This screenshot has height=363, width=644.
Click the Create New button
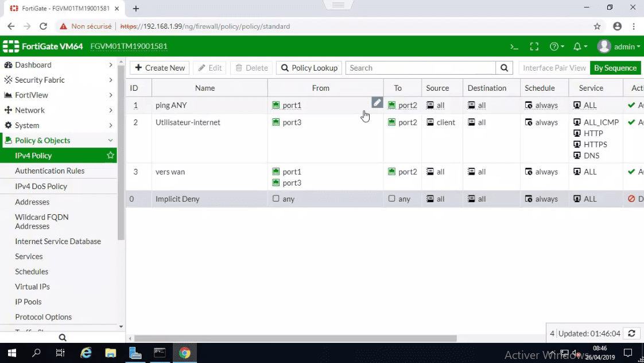click(159, 68)
